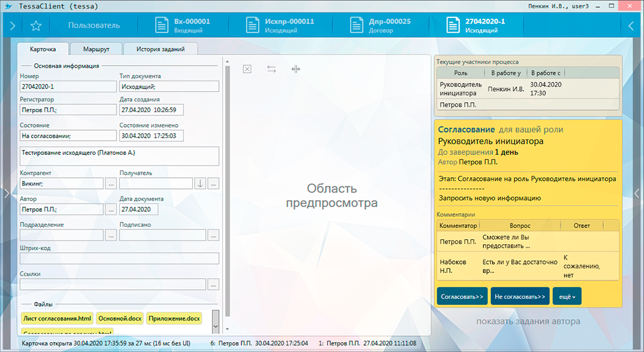Open the Подразделение selection ellipsis button
The width and height of the screenshot is (644, 352).
click(x=111, y=235)
